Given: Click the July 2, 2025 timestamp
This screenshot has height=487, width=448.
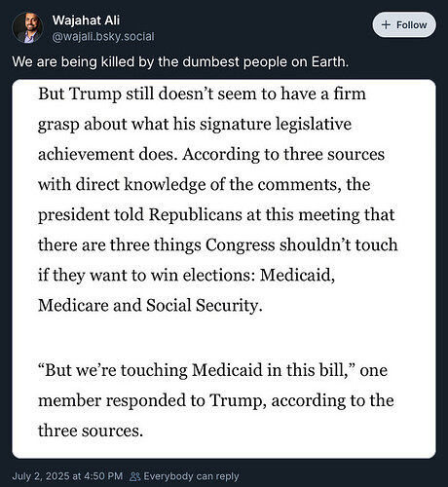Looking at the screenshot, I should click(x=67, y=476).
